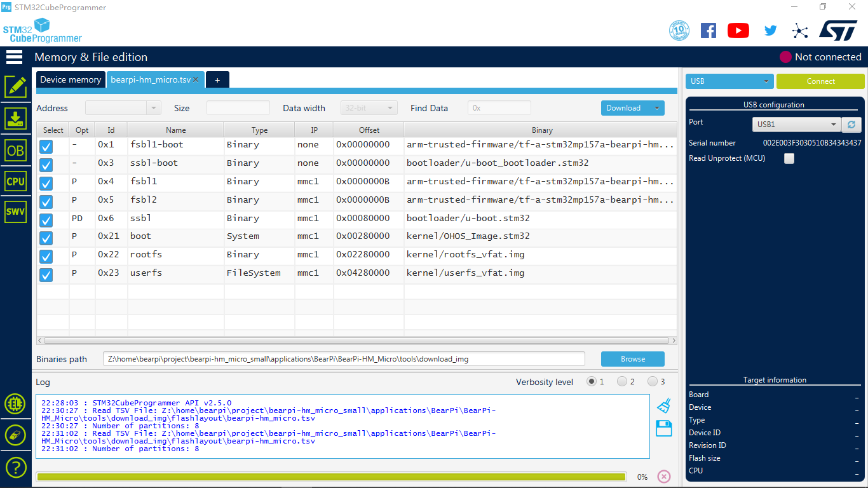Screen dimensions: 868x488
Task: Uncheck the fsbl1-boot partition checkbox
Action: click(x=46, y=146)
